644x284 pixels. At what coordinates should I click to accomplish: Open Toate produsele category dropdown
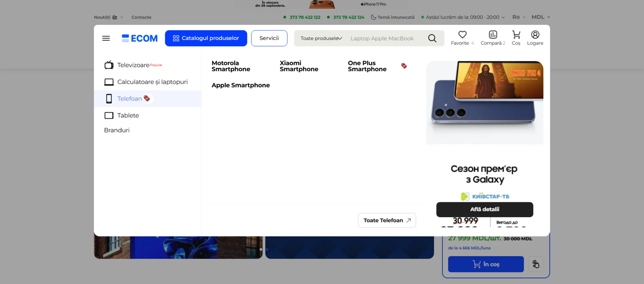[321, 38]
